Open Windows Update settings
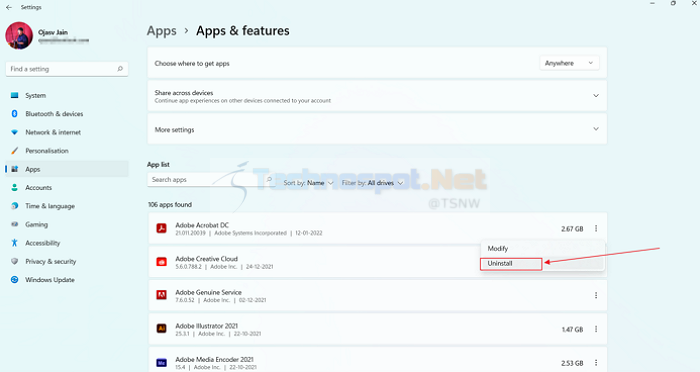This screenshot has width=700, height=372. tap(67, 280)
